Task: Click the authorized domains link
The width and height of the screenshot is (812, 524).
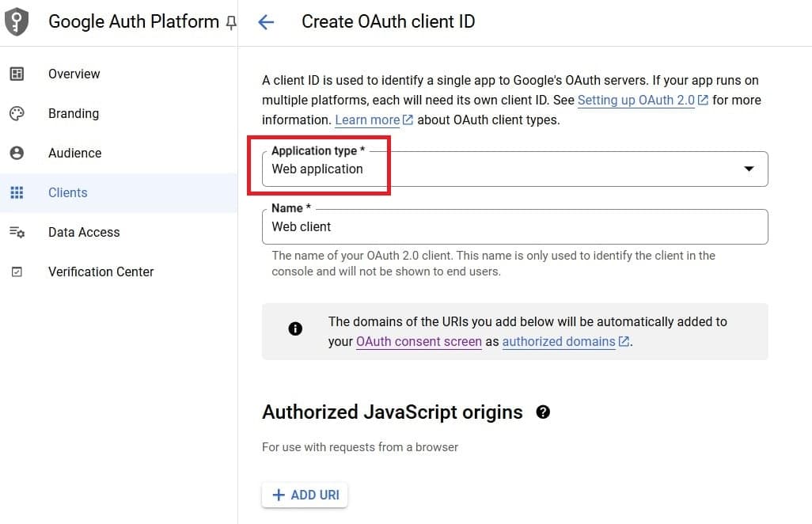Action: tap(558, 341)
